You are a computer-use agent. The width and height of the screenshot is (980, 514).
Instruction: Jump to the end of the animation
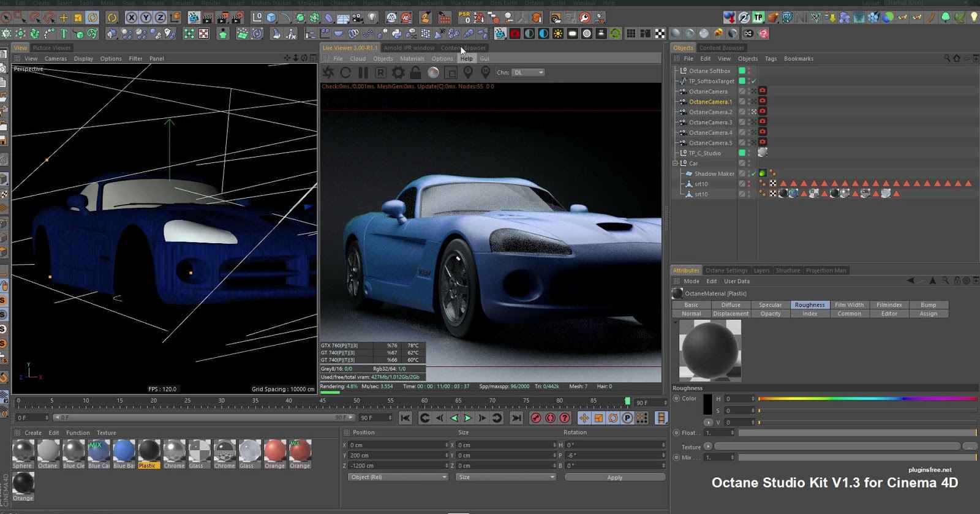[516, 418]
